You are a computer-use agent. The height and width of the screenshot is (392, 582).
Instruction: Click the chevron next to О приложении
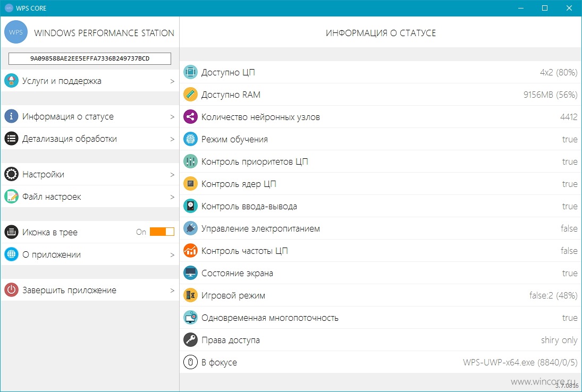click(x=172, y=254)
